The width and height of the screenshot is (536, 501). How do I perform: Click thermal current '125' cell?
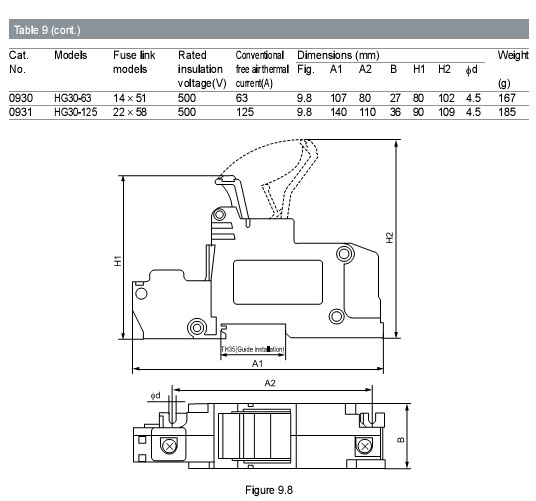245,112
